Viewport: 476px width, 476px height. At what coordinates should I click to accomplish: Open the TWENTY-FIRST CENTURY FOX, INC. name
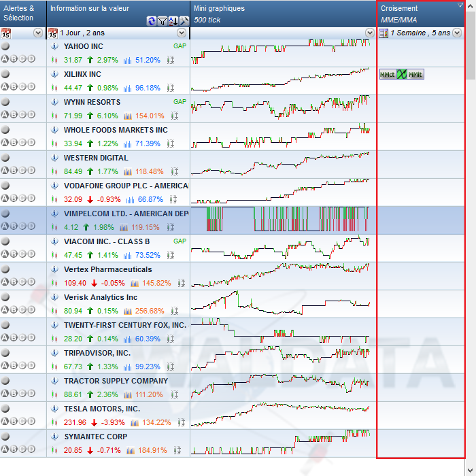[x=125, y=325]
